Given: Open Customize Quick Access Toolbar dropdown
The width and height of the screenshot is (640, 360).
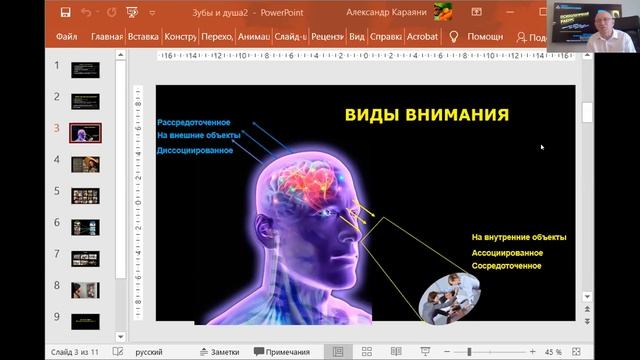Looking at the screenshot, I should coord(152,13).
